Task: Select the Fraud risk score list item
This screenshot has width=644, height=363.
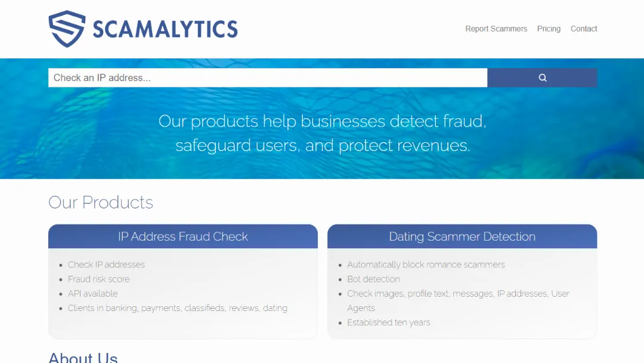Action: click(x=99, y=279)
